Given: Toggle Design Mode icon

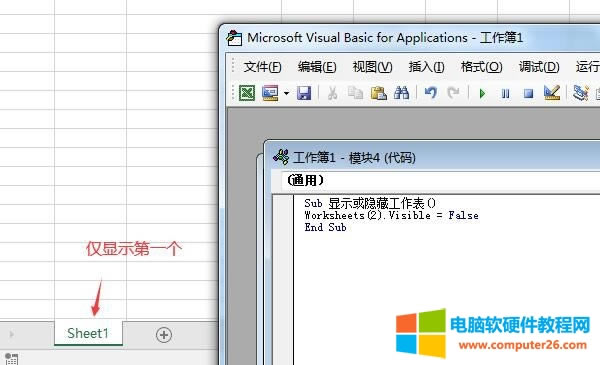Looking at the screenshot, I should 552,93.
